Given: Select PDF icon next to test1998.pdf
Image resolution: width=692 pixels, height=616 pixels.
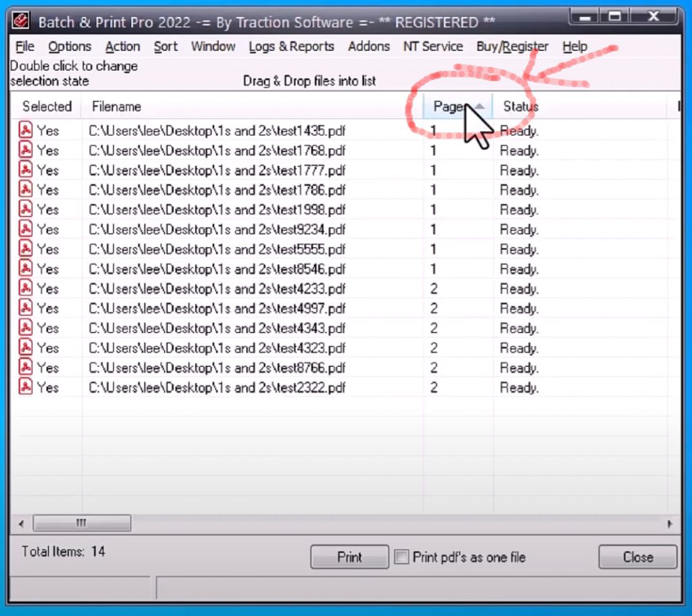Looking at the screenshot, I should (x=25, y=209).
